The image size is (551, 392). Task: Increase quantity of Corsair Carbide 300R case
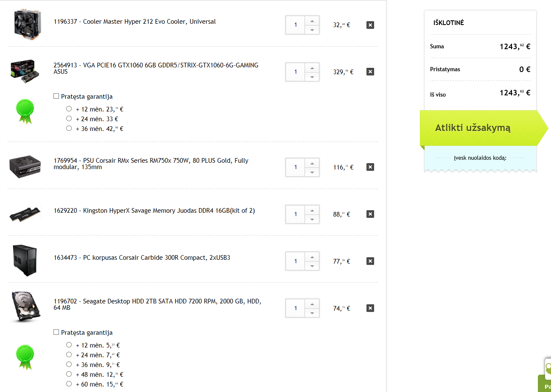(x=312, y=257)
